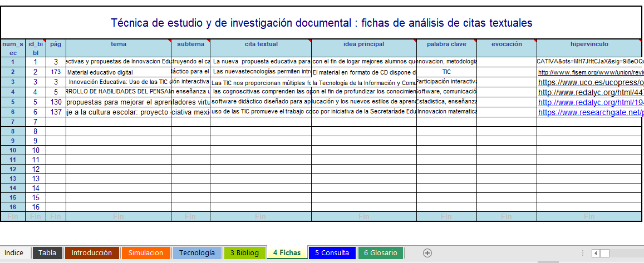Click the cell 'Innovación Educativa: Uso de las TIC'
644x263 pixels.
click(119, 82)
